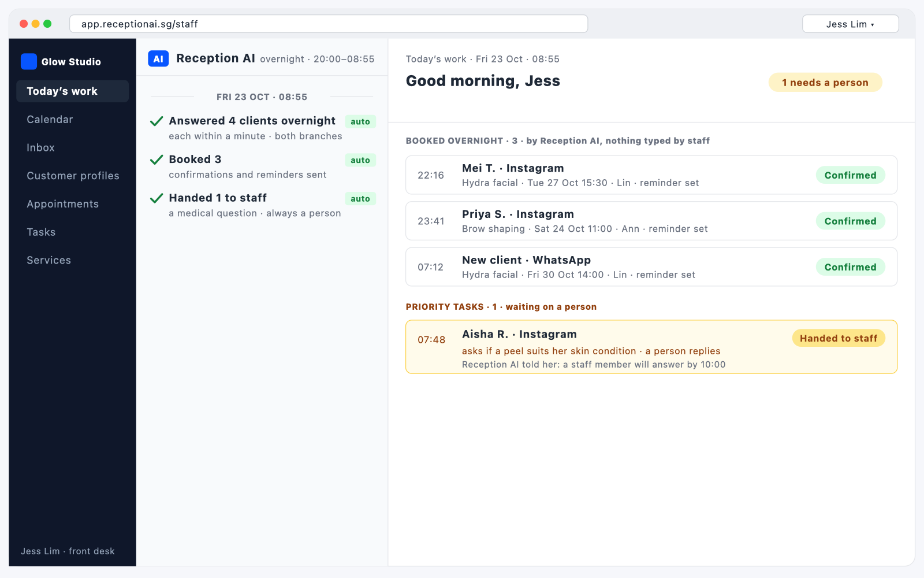Click the PRIORITY TASKS section heading
The width and height of the screenshot is (924, 578).
501,307
